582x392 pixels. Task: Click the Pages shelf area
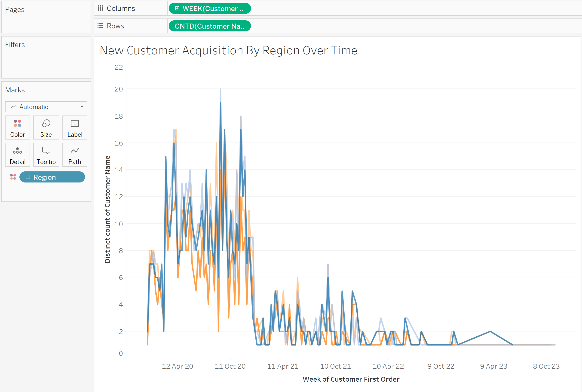pos(46,20)
